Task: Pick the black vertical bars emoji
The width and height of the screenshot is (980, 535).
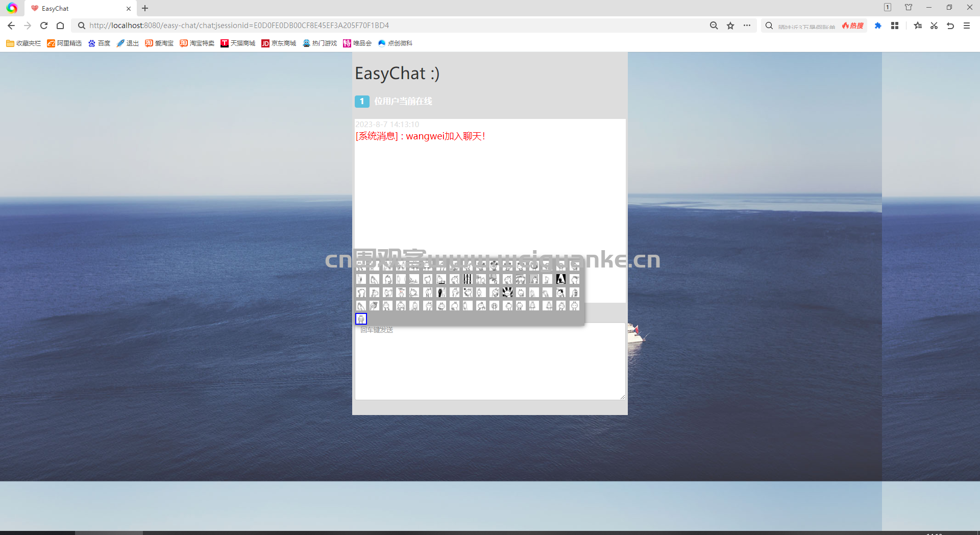Action: [468, 279]
